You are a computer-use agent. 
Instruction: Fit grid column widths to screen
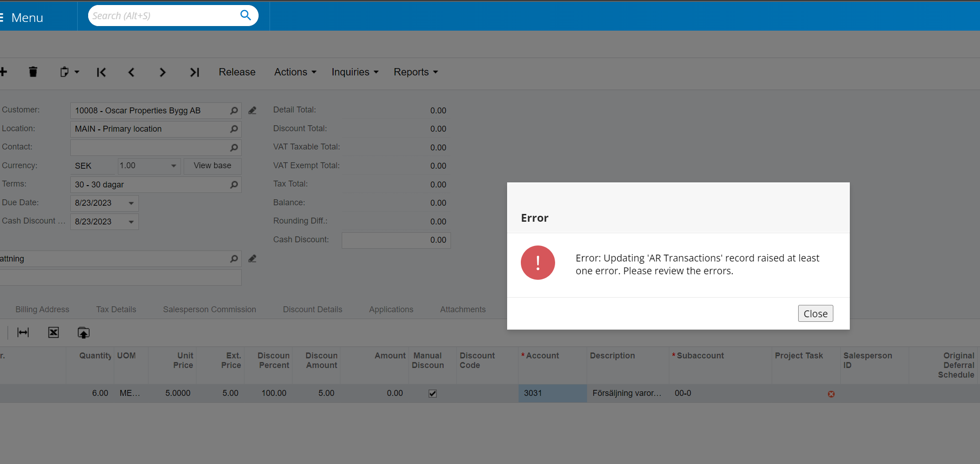click(23, 332)
